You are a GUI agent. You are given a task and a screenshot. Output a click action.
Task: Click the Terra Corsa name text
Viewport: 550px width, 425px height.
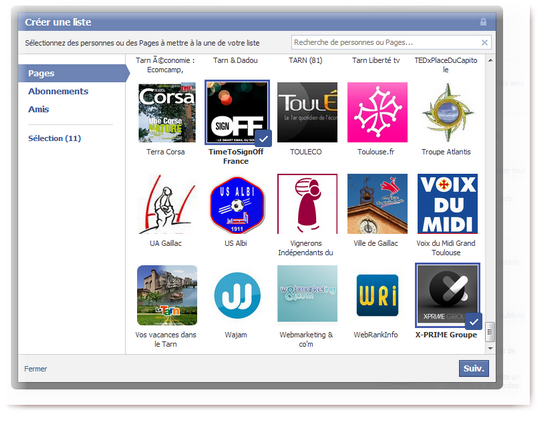tap(166, 152)
